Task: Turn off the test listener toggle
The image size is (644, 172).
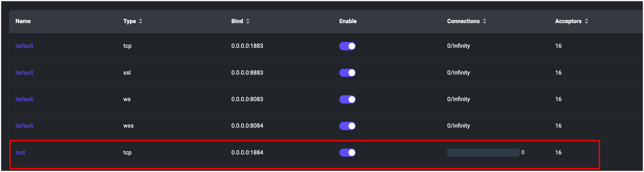Action: click(347, 153)
